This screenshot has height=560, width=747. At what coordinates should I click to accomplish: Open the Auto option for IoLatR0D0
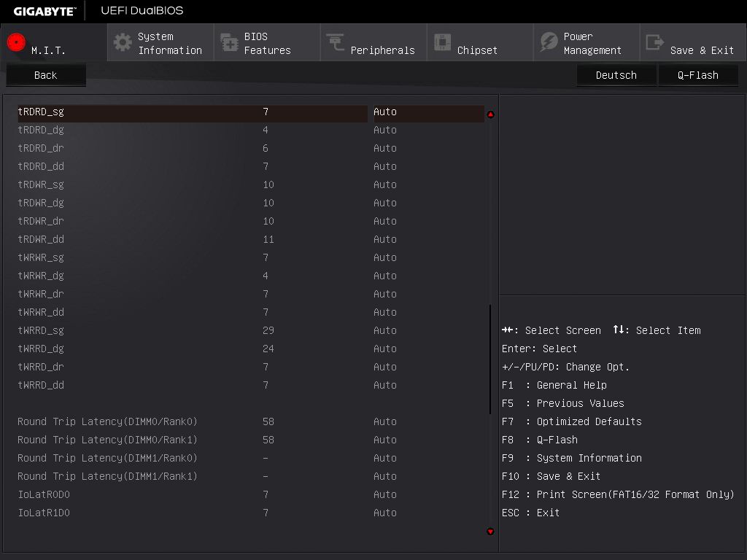click(x=385, y=494)
